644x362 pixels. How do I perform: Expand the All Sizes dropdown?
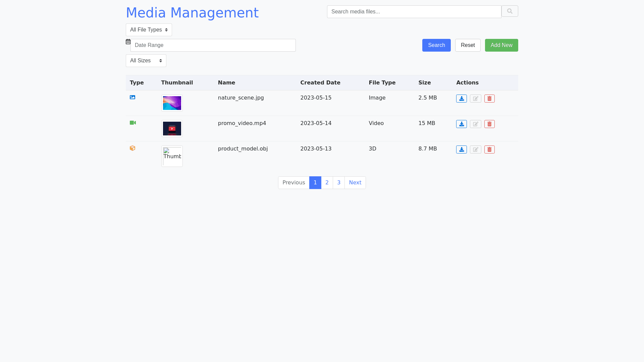pyautogui.click(x=146, y=61)
